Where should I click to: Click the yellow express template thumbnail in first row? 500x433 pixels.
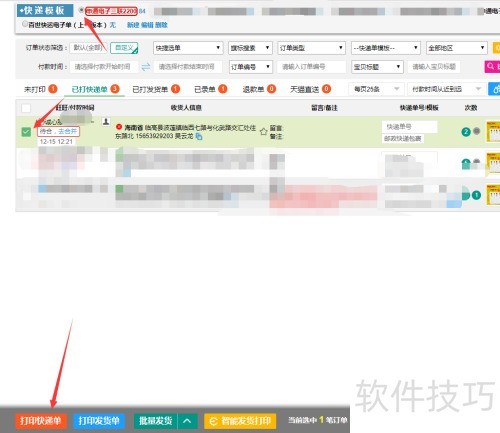click(x=493, y=132)
